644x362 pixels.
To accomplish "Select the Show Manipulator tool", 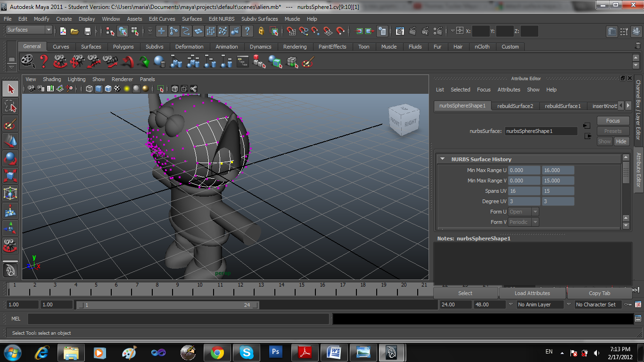I will click(x=10, y=228).
